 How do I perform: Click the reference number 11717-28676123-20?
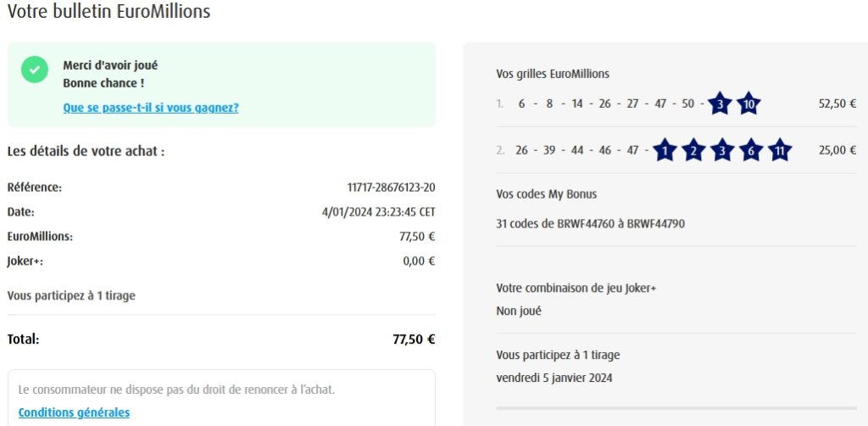(x=391, y=188)
